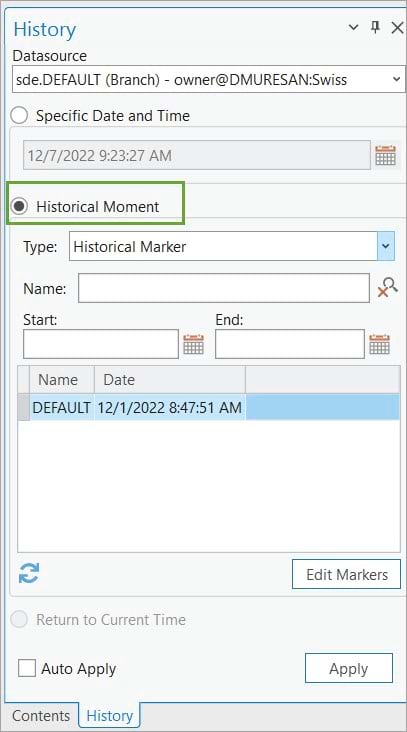Select the 12/1/2022 8:47:51 AM date cell
The image size is (407, 732).
(170, 407)
